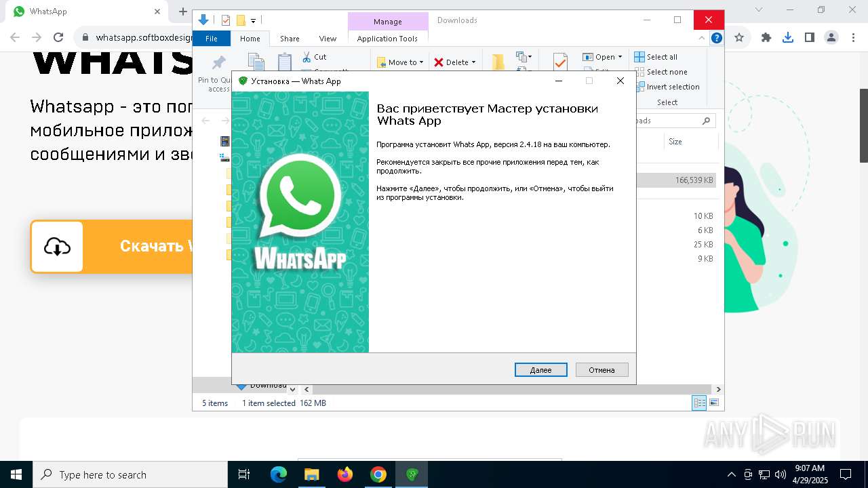Click Chrome forward arrow button
Screen dimensions: 868x488
[37, 38]
